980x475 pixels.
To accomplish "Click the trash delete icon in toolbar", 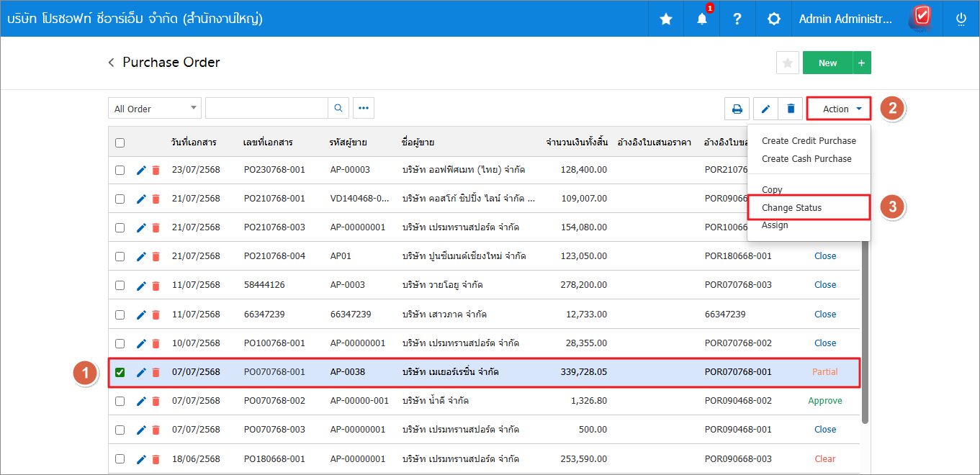I will coord(791,109).
